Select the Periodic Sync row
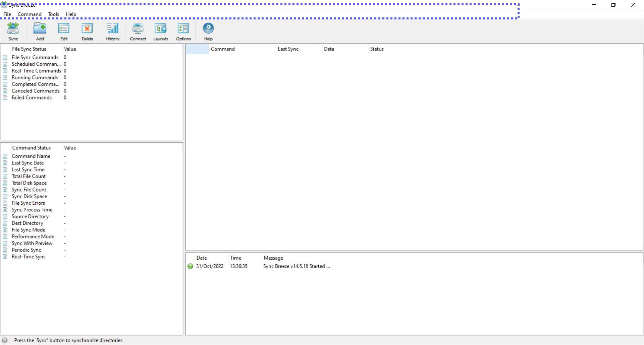Image resolution: width=644 pixels, height=345 pixels. 92,250
